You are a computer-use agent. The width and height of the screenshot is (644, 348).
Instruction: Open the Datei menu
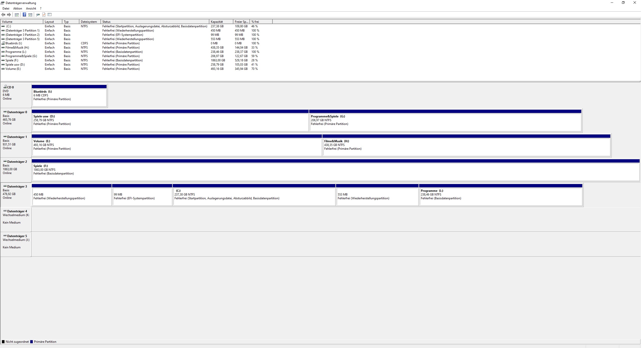(x=6, y=9)
